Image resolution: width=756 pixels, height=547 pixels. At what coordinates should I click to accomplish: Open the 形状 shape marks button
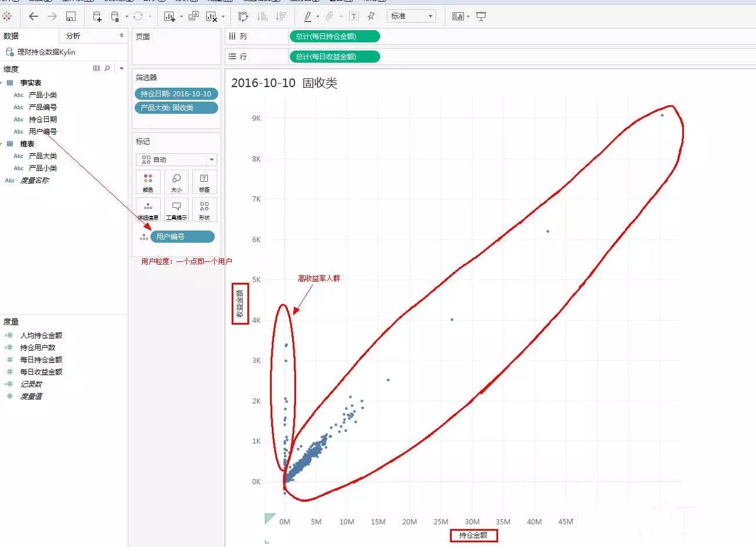coord(204,210)
